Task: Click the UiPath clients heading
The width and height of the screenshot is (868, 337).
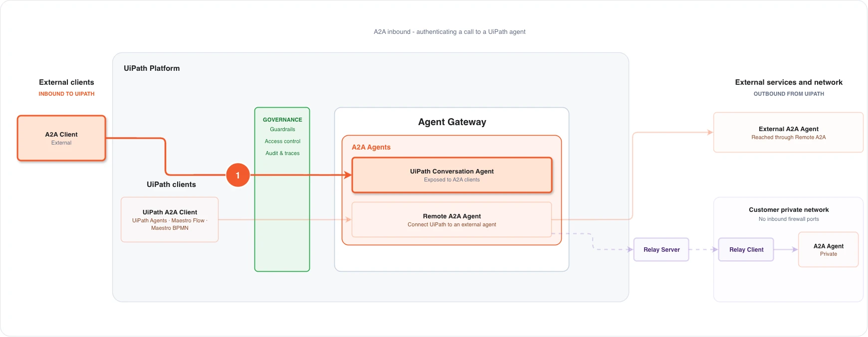Action: coord(171,184)
